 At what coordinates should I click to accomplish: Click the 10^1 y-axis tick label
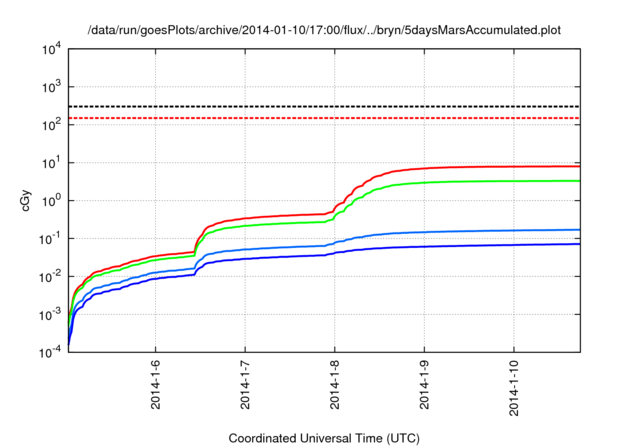click(52, 162)
